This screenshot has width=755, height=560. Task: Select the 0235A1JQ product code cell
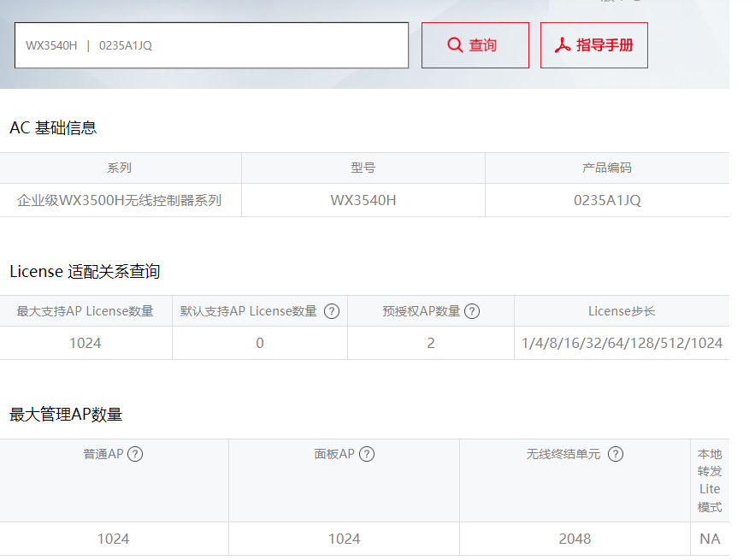tap(607, 200)
